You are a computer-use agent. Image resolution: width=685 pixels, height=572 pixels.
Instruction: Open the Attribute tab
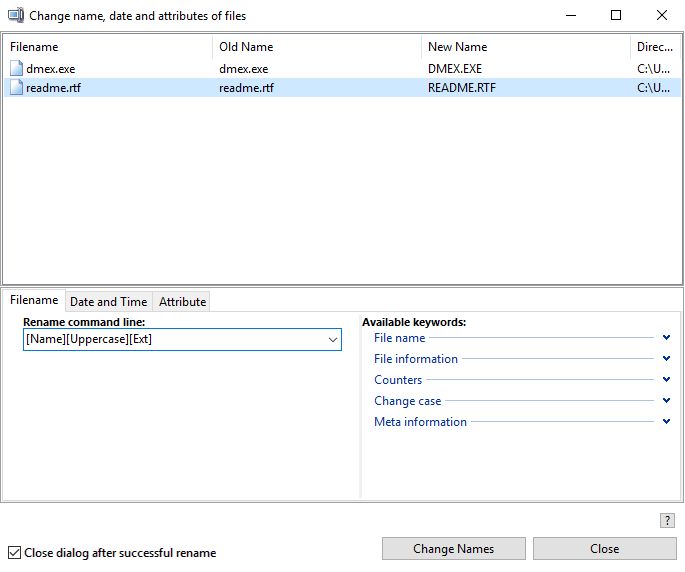[x=182, y=301]
